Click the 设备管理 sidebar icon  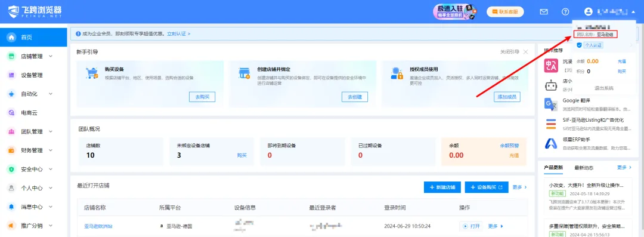(x=11, y=75)
